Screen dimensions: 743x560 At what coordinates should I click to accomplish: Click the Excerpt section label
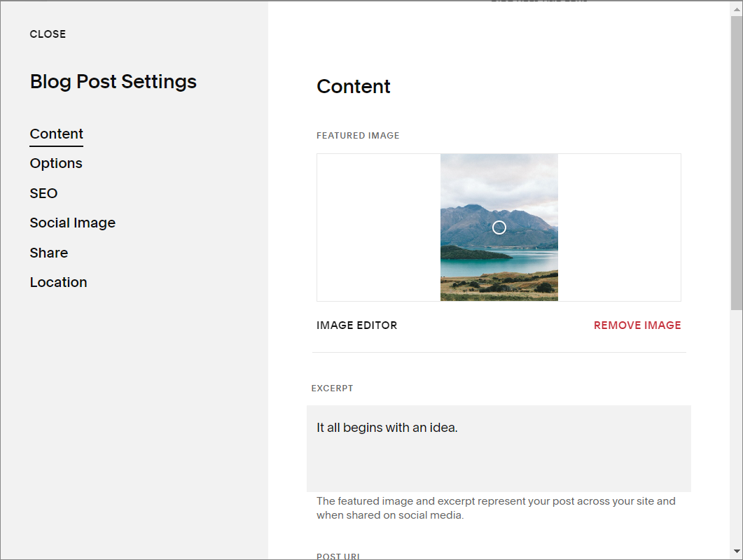pos(333,388)
